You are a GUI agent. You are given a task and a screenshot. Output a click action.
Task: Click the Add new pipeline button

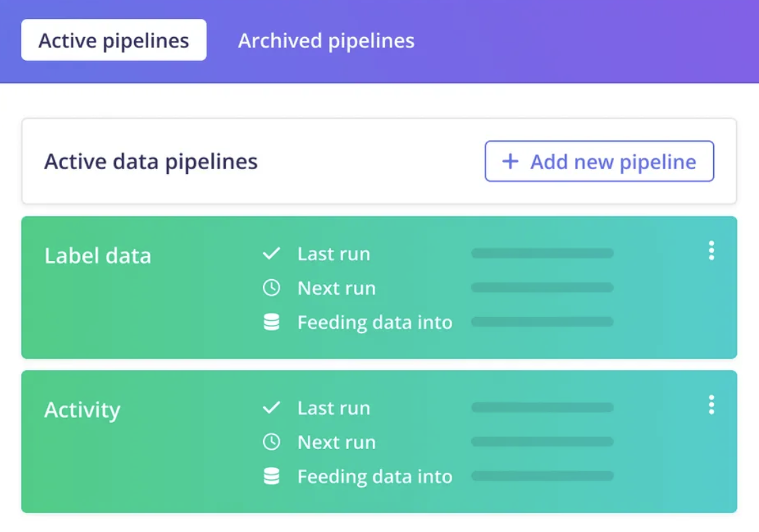pyautogui.click(x=599, y=161)
